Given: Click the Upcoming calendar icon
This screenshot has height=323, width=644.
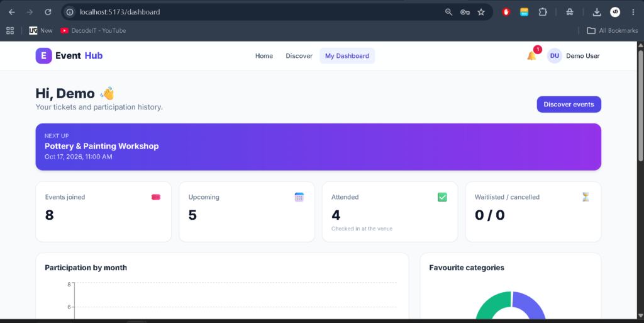Looking at the screenshot, I should coord(299,197).
